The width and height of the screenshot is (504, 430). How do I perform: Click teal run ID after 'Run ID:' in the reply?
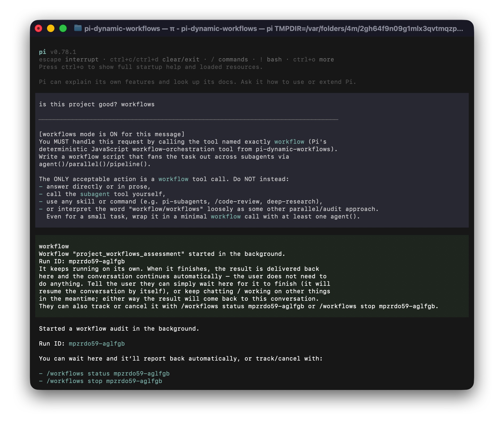coord(97,343)
